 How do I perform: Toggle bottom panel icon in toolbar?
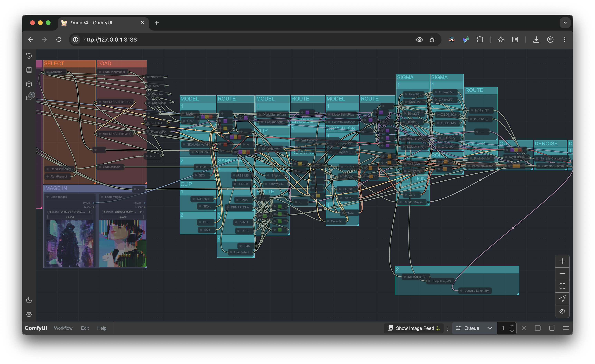(552, 328)
